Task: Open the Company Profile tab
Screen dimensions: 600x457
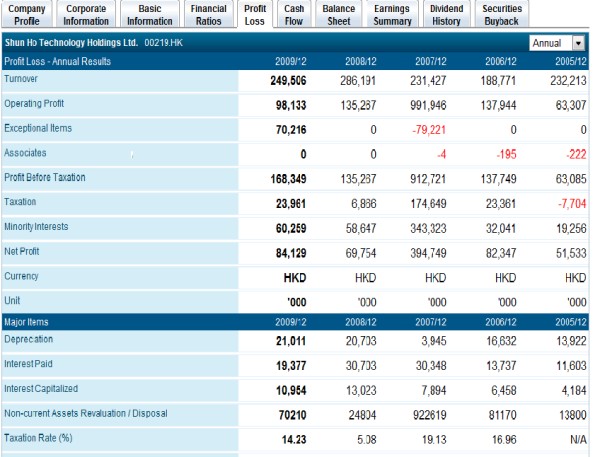Action: 26,15
